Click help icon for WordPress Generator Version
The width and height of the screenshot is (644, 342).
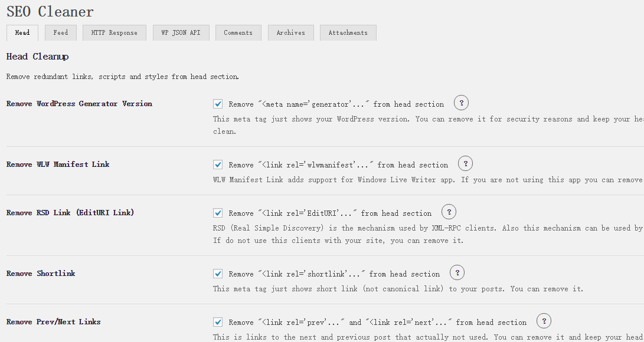click(461, 103)
